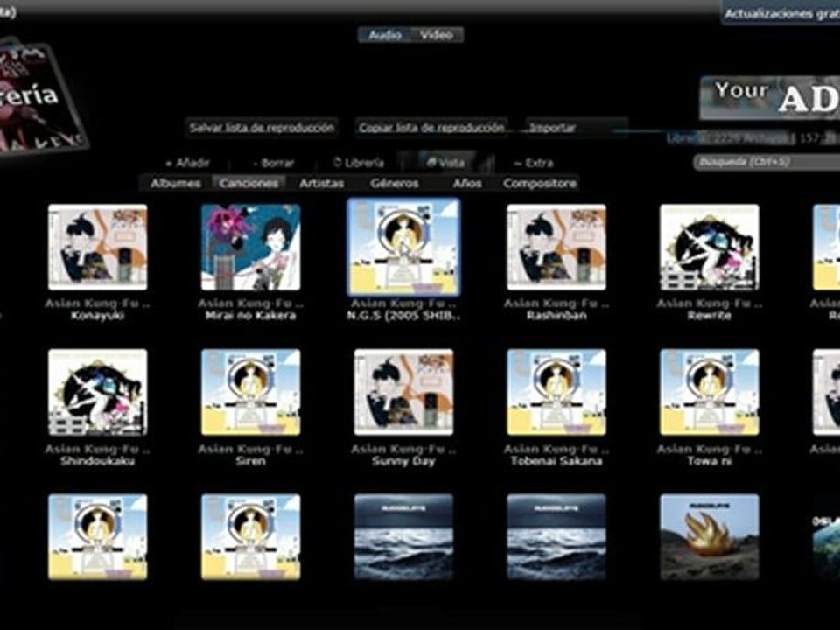Switch to the Video mode tab
Screen dimensions: 840x630
(x=437, y=35)
